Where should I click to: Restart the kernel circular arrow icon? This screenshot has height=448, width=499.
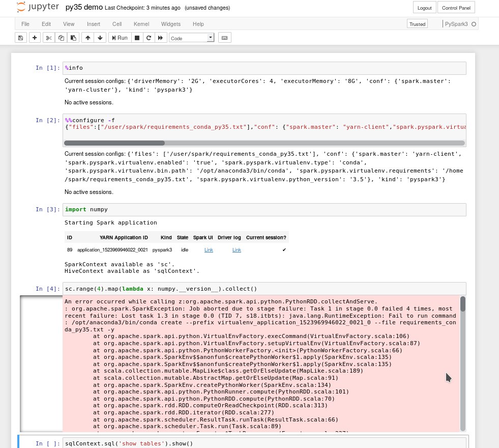coord(149,38)
